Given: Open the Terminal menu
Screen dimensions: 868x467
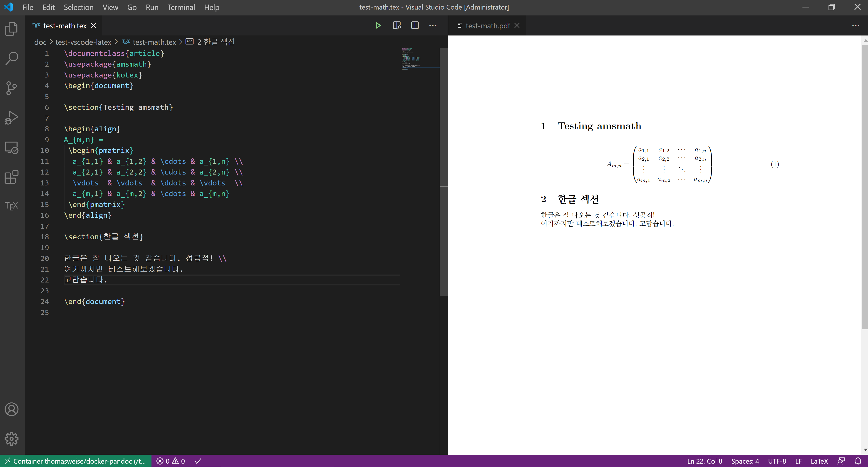Looking at the screenshot, I should 181,7.
